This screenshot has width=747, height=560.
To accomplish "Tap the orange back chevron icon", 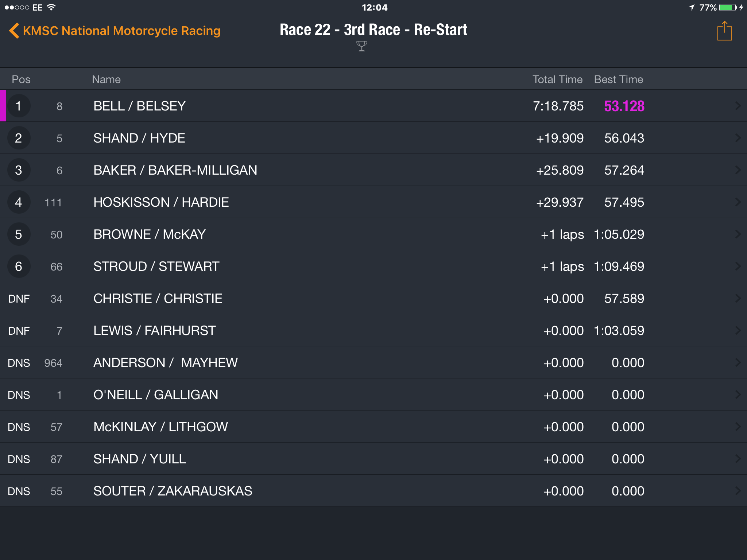I will (x=14, y=31).
